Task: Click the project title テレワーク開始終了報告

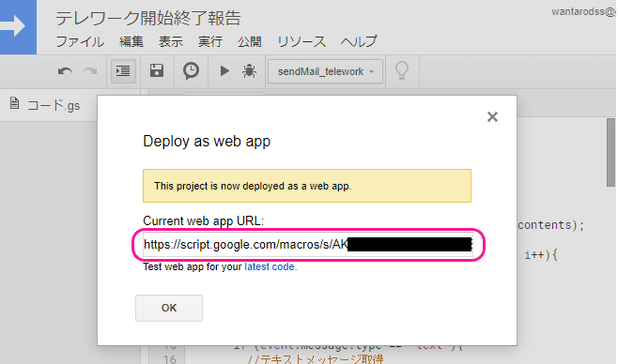Action: (147, 18)
